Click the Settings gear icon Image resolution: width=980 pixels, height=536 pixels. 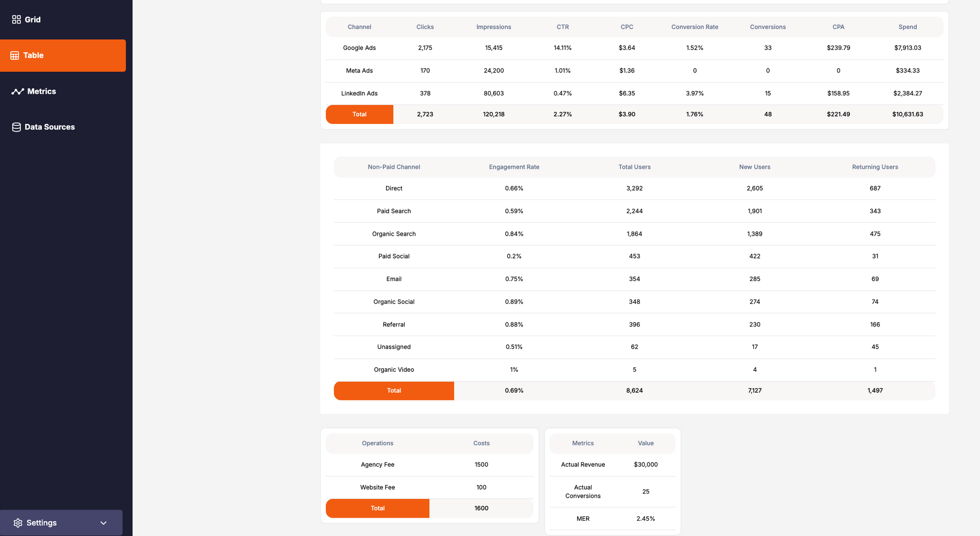(18, 523)
